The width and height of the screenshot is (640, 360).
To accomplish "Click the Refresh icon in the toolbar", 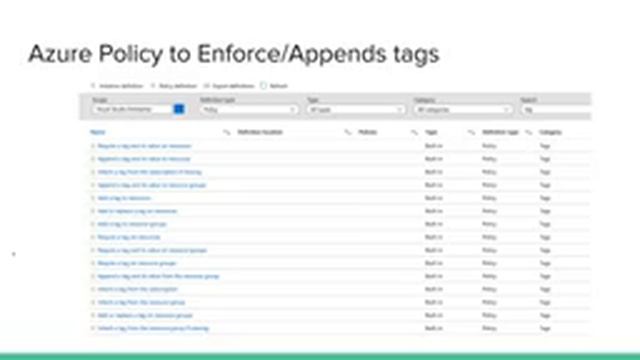I will pos(263,86).
